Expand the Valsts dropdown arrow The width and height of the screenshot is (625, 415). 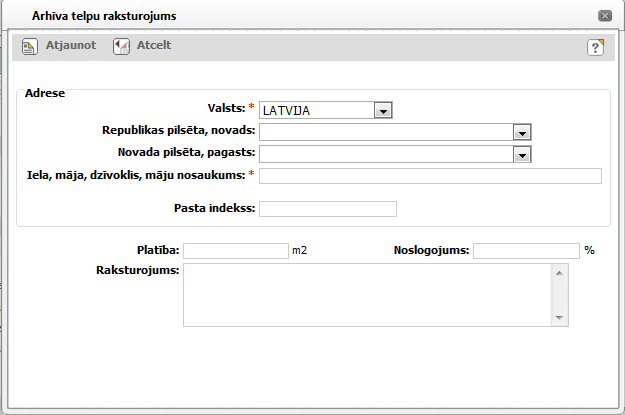point(382,110)
